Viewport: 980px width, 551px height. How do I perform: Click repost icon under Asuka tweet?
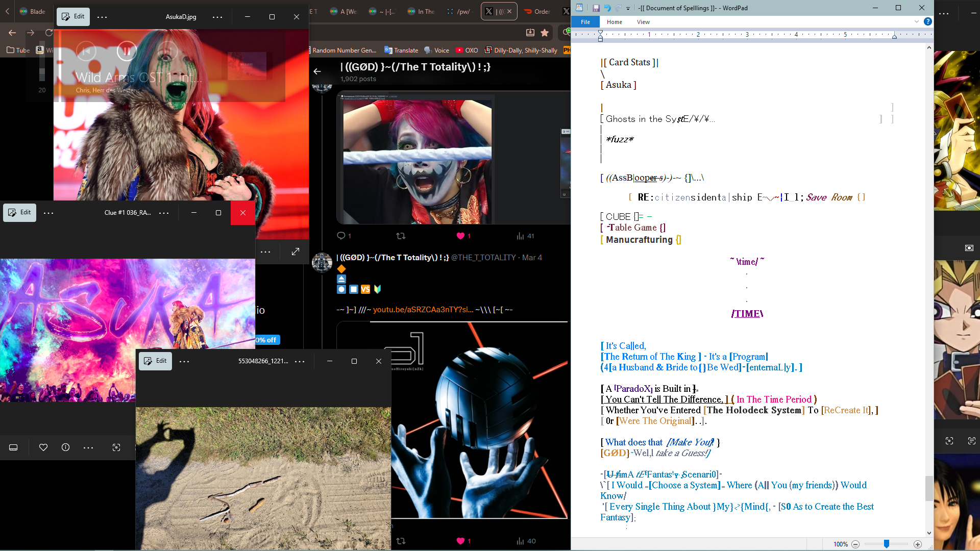pyautogui.click(x=401, y=236)
